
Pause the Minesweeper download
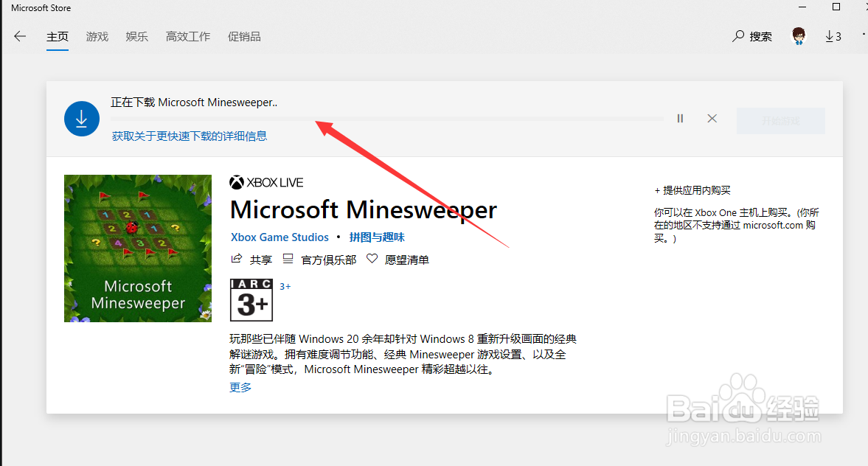pos(679,118)
